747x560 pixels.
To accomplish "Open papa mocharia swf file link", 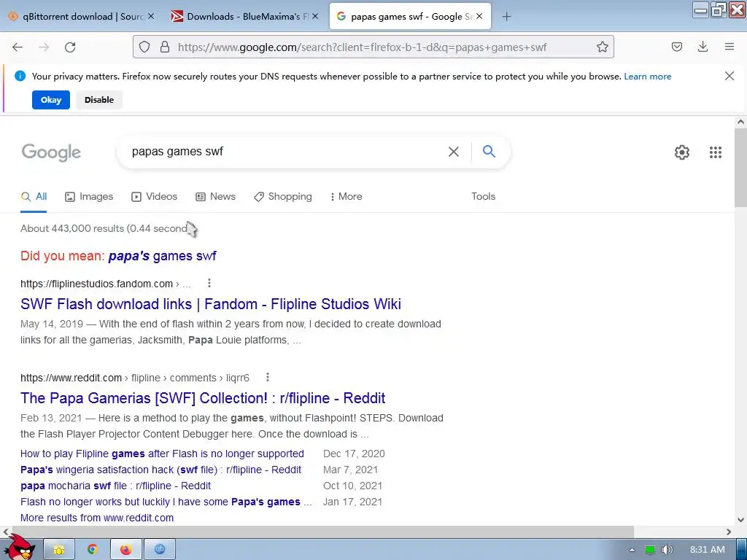I will pos(115,486).
